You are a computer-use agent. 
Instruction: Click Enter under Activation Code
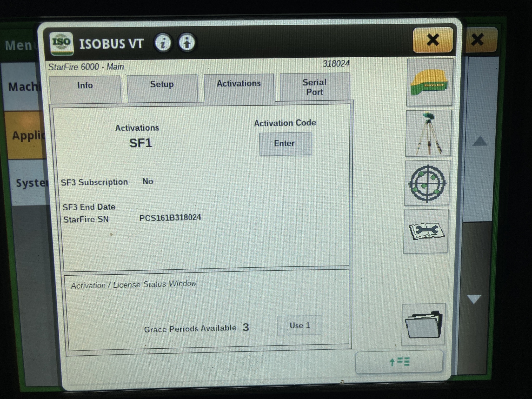pyautogui.click(x=285, y=144)
